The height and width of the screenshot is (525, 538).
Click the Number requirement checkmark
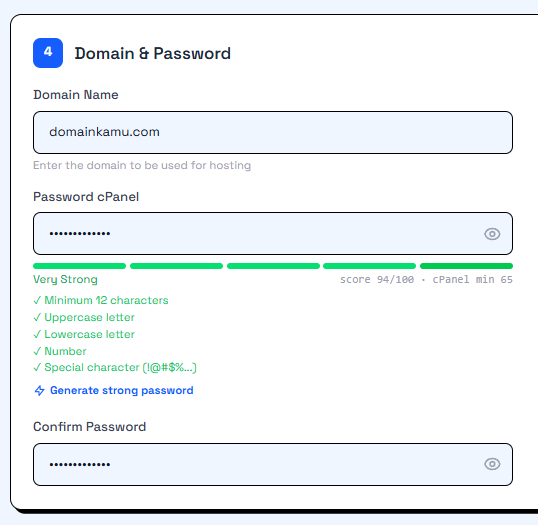click(x=37, y=351)
